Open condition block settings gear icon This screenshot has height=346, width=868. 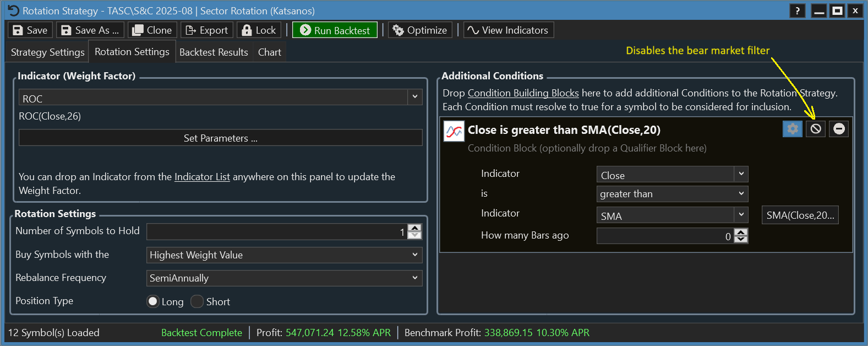click(x=792, y=129)
